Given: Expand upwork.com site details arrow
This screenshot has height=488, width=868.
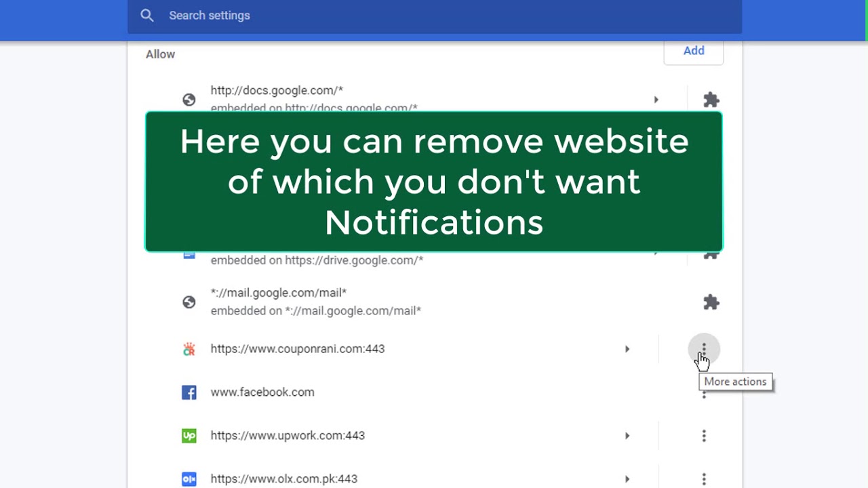Looking at the screenshot, I should click(x=627, y=436).
